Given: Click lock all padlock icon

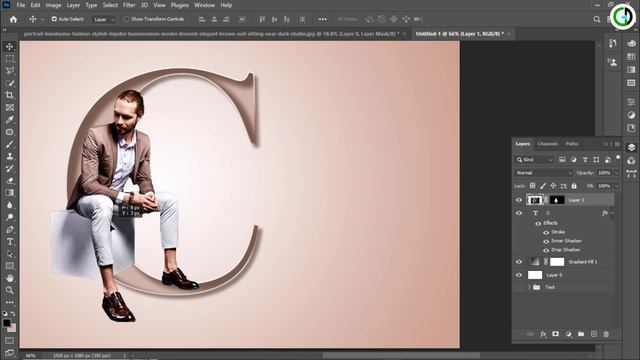Looking at the screenshot, I should pos(574,186).
